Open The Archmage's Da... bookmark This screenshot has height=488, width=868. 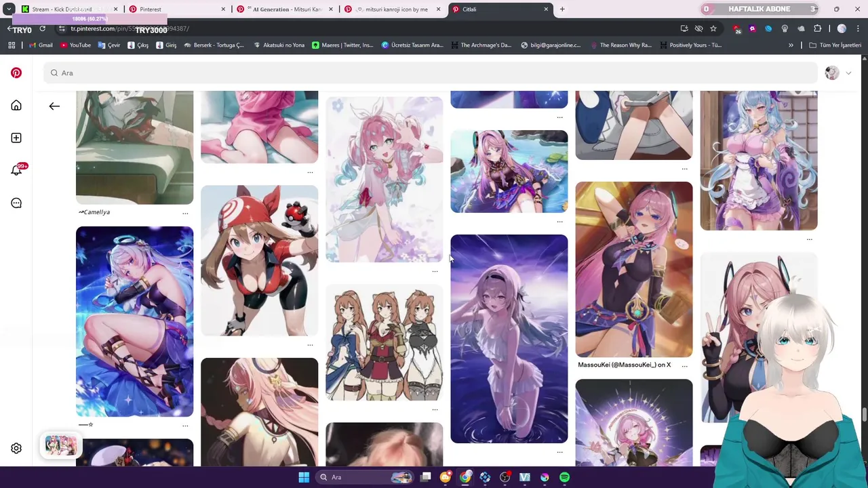tap(481, 45)
